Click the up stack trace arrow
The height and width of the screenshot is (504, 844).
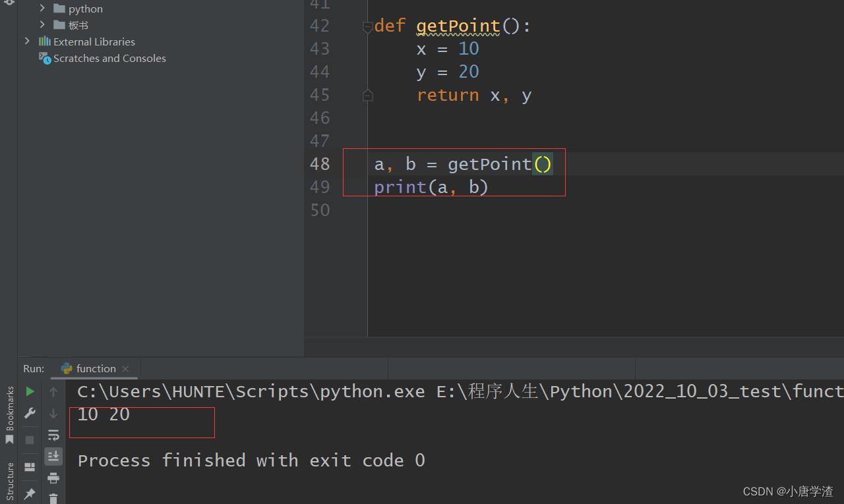coord(53,392)
